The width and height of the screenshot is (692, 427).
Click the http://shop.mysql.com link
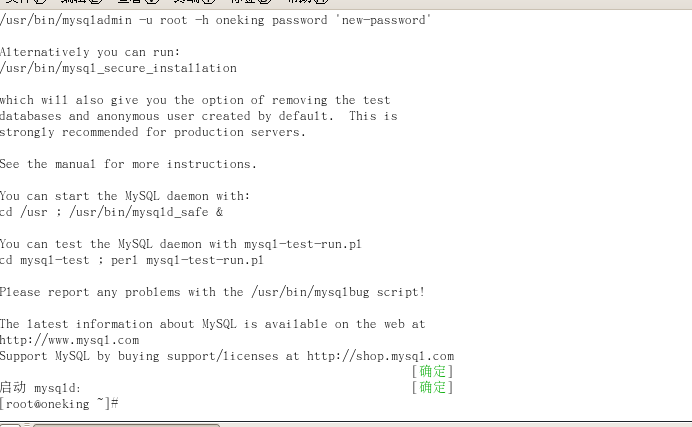tap(380, 356)
